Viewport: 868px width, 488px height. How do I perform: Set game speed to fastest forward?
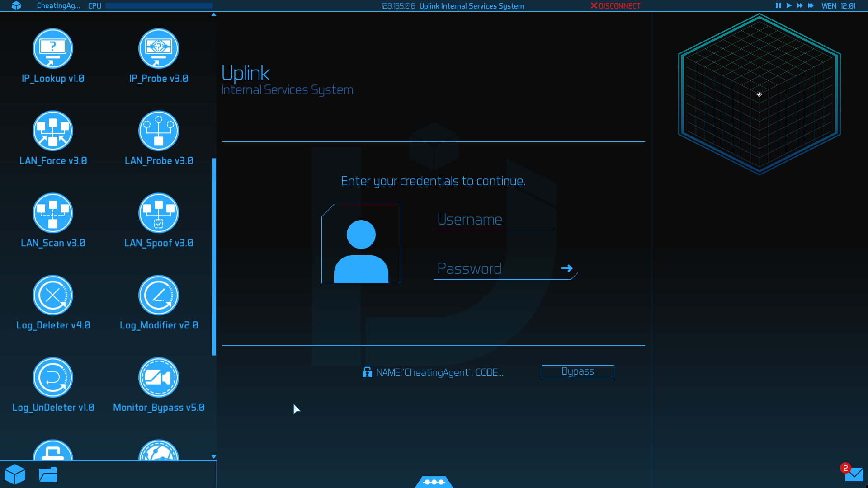point(811,5)
